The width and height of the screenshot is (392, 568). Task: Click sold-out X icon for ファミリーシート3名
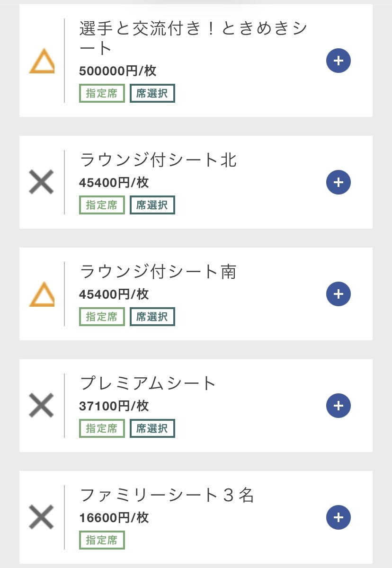[42, 517]
